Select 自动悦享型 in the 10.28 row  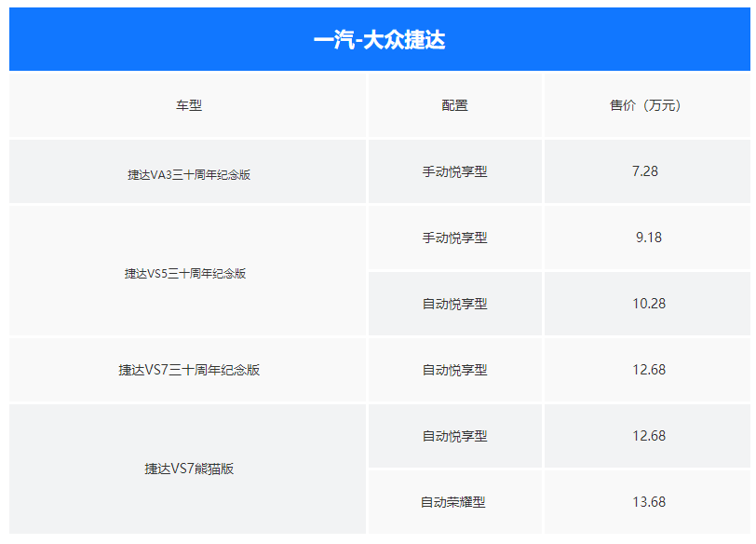pos(454,304)
